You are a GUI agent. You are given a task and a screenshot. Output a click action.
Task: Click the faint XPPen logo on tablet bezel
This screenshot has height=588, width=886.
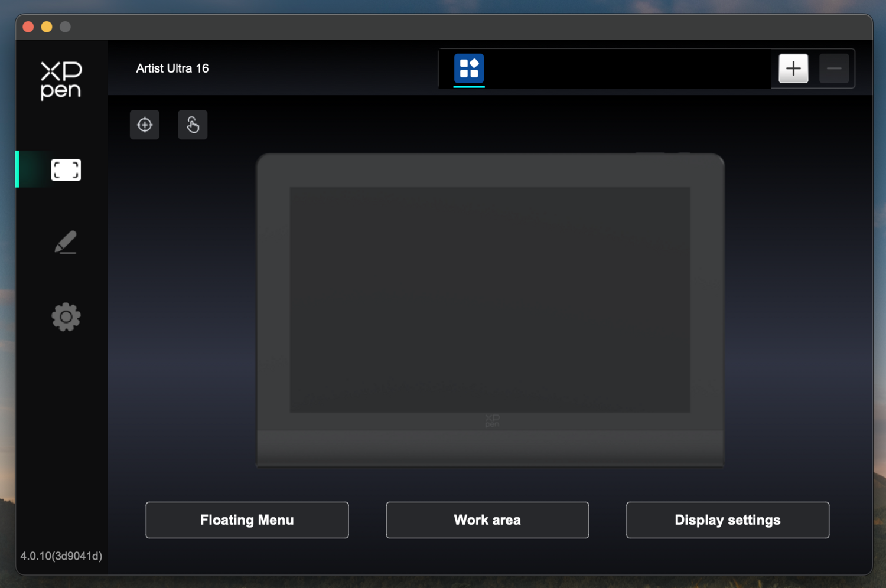pyautogui.click(x=492, y=420)
